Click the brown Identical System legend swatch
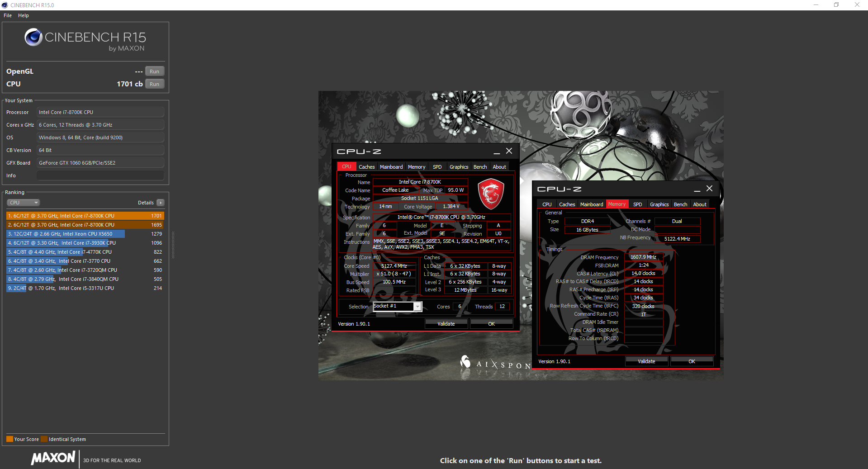This screenshot has height=469, width=868. (x=44, y=439)
